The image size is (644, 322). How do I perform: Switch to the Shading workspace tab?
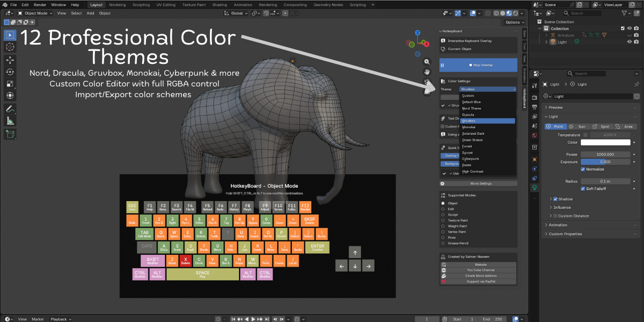[219, 4]
